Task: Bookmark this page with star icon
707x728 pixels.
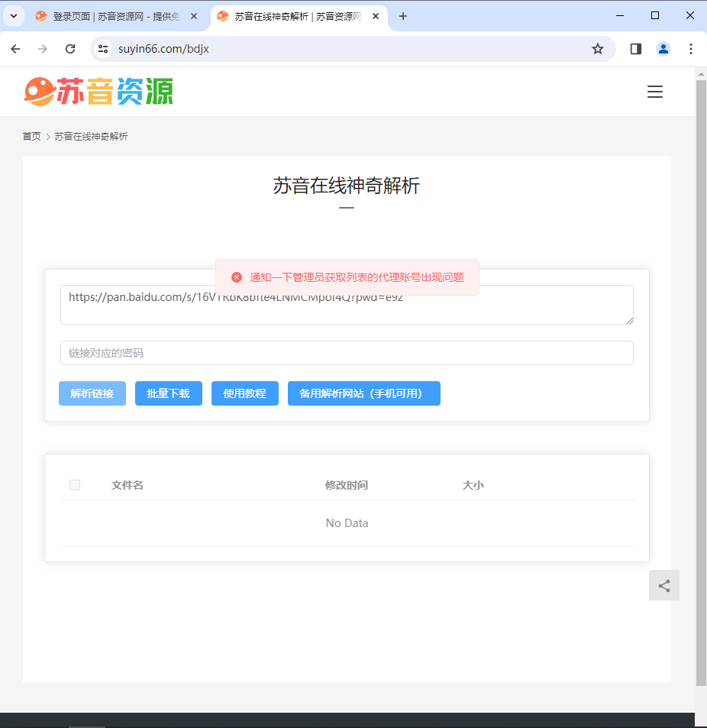Action: click(598, 49)
